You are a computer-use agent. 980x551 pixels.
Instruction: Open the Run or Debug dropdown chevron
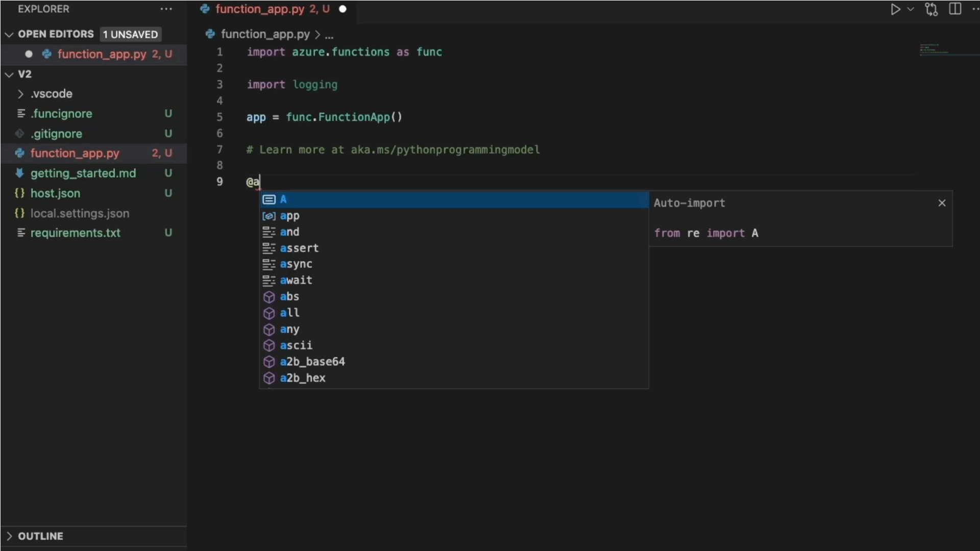(x=912, y=9)
